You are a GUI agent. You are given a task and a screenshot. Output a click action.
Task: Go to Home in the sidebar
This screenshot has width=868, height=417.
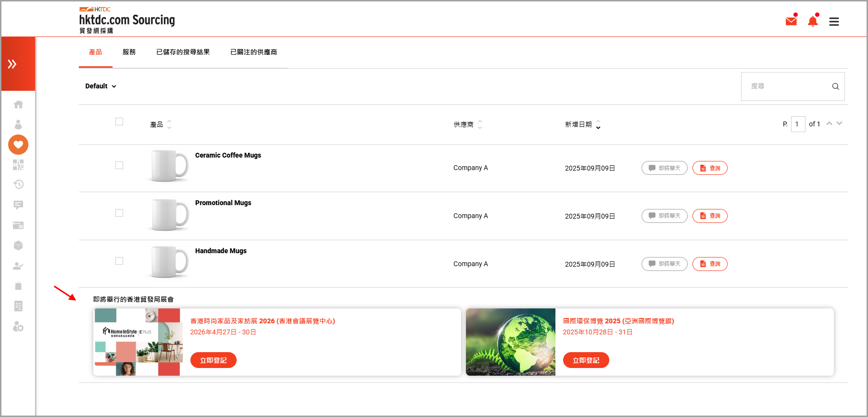(x=18, y=104)
